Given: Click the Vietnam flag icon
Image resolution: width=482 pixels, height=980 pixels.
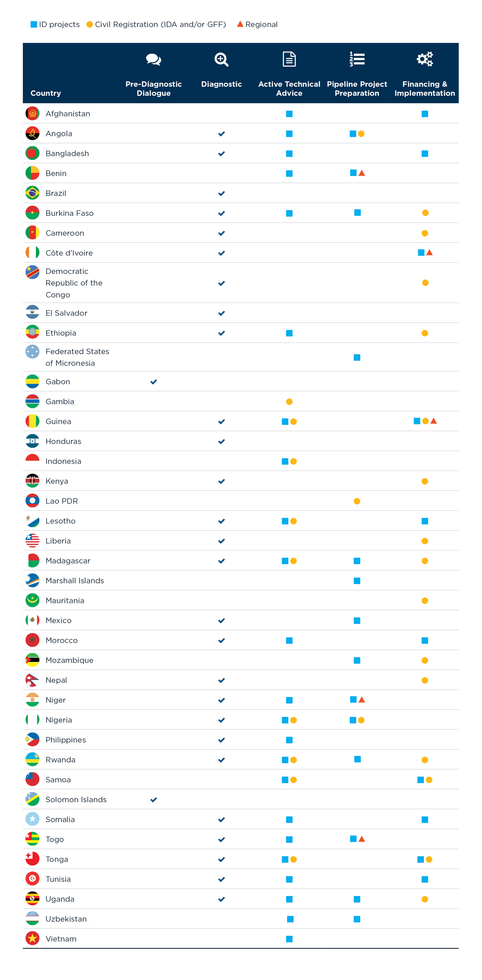Looking at the screenshot, I should pyautogui.click(x=33, y=939).
